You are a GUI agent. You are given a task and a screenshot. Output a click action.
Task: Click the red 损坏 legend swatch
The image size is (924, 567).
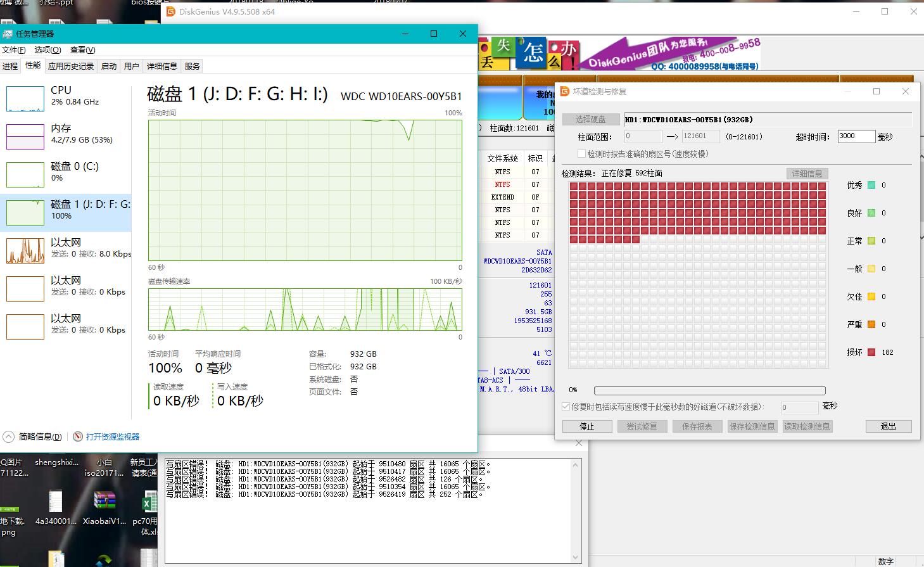[x=870, y=352]
